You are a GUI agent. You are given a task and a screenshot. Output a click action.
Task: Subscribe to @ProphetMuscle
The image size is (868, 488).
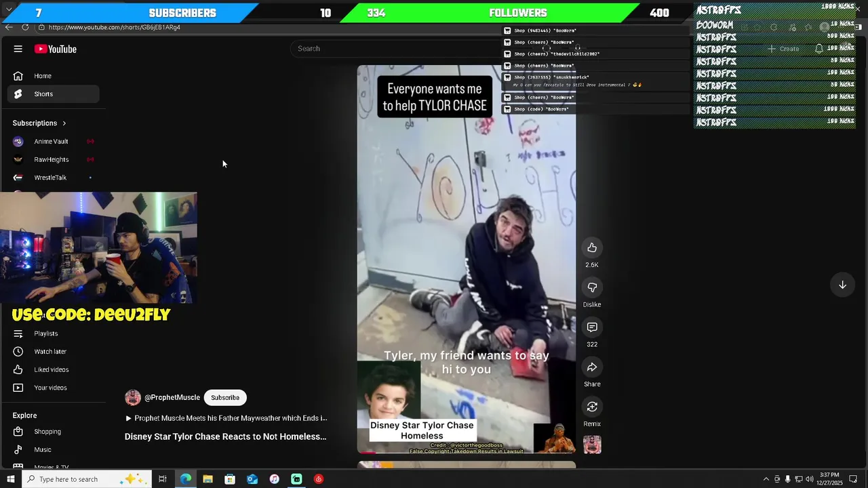tap(225, 398)
